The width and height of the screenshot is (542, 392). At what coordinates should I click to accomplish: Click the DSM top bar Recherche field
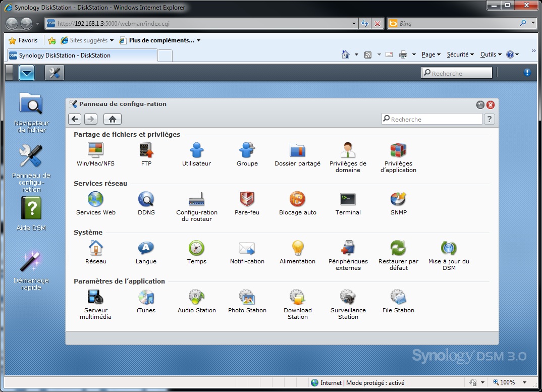457,73
